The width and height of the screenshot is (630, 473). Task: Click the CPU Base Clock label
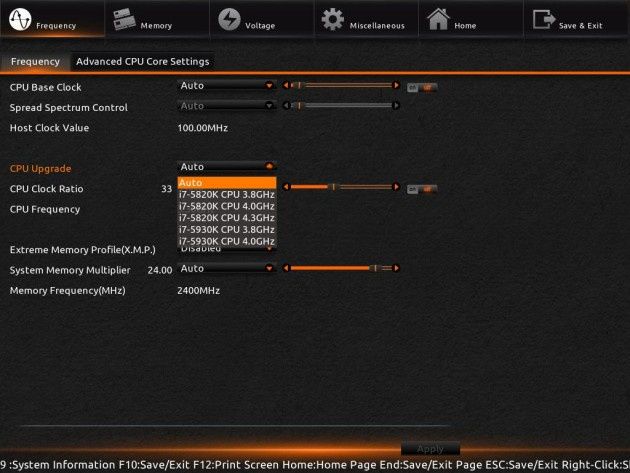click(45, 87)
